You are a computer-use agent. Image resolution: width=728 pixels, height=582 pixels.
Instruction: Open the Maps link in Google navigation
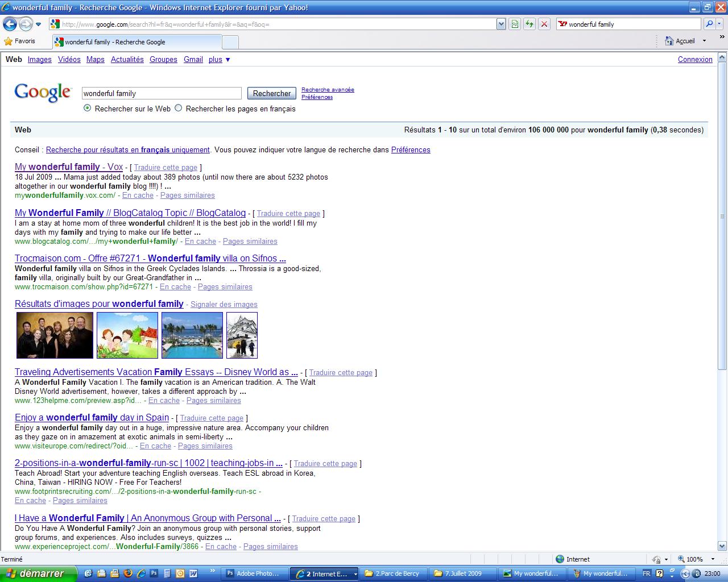pos(95,60)
